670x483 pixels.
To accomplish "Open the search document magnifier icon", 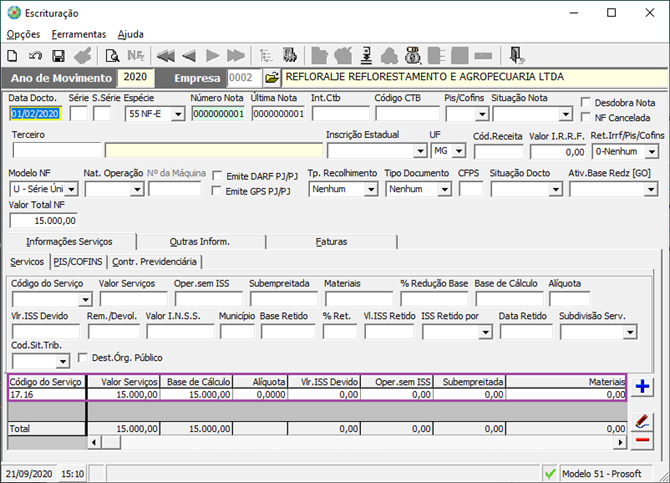I will 112,56.
